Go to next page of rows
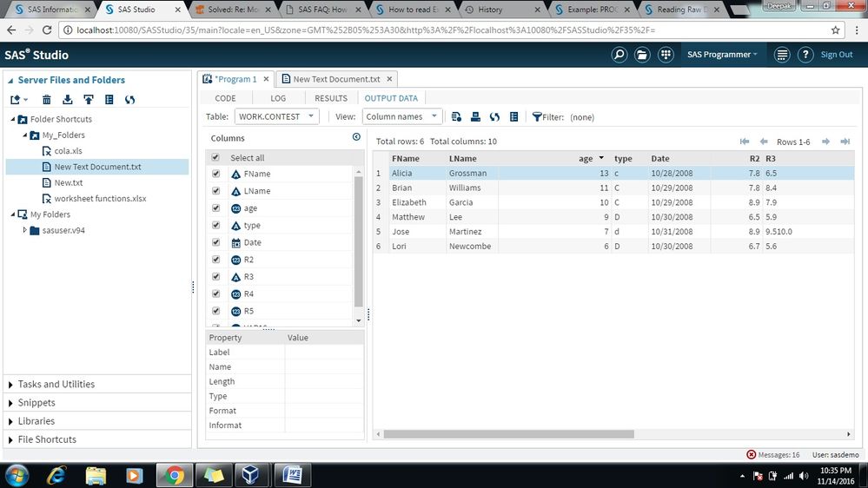Screen dimensions: 868x488 point(826,142)
